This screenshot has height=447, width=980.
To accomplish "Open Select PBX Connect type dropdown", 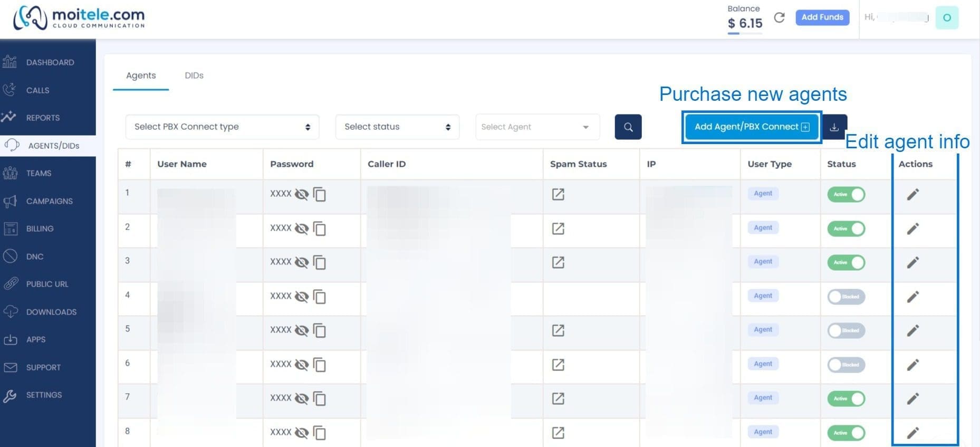I will [x=222, y=127].
